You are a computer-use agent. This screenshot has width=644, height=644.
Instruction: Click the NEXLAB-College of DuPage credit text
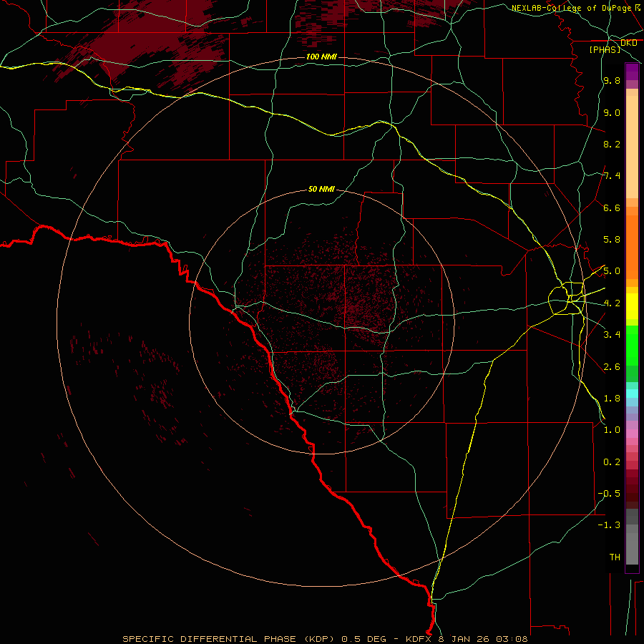[x=571, y=8]
